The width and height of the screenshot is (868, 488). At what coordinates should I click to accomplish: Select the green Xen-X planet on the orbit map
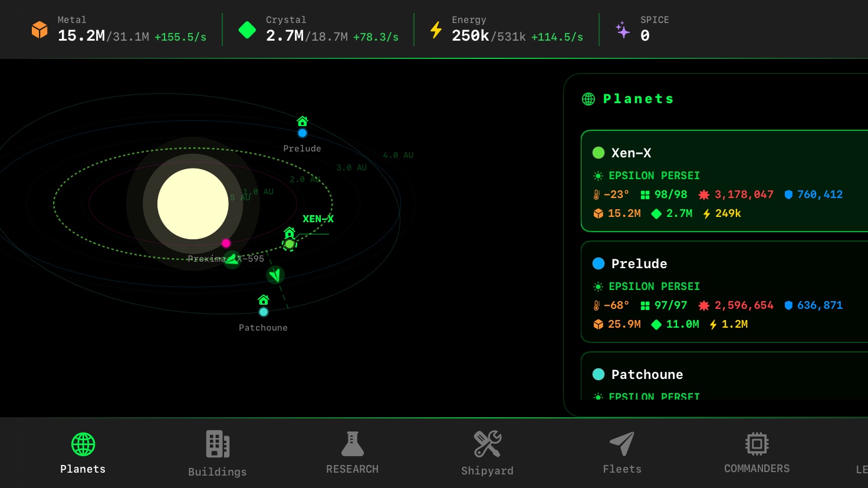click(x=290, y=244)
